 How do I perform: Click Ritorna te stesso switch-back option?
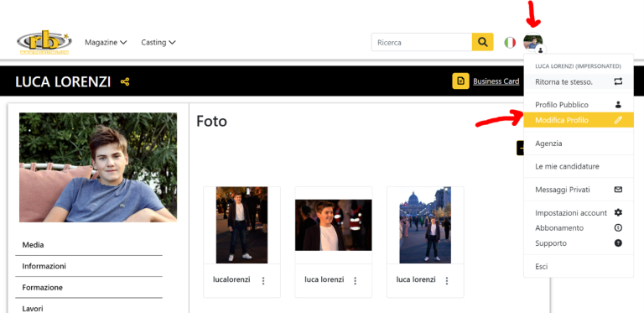click(579, 81)
